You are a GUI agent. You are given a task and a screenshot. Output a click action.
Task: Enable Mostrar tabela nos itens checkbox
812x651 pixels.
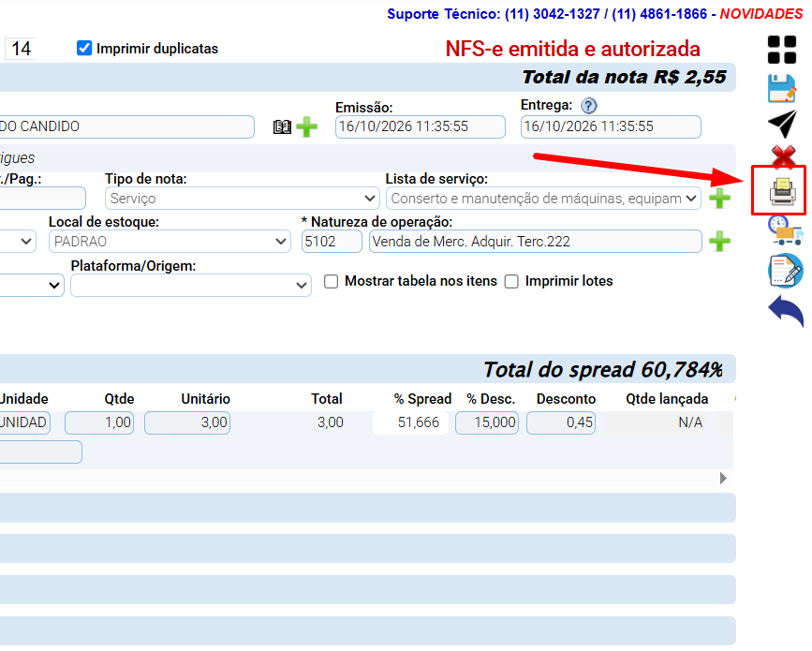331,281
